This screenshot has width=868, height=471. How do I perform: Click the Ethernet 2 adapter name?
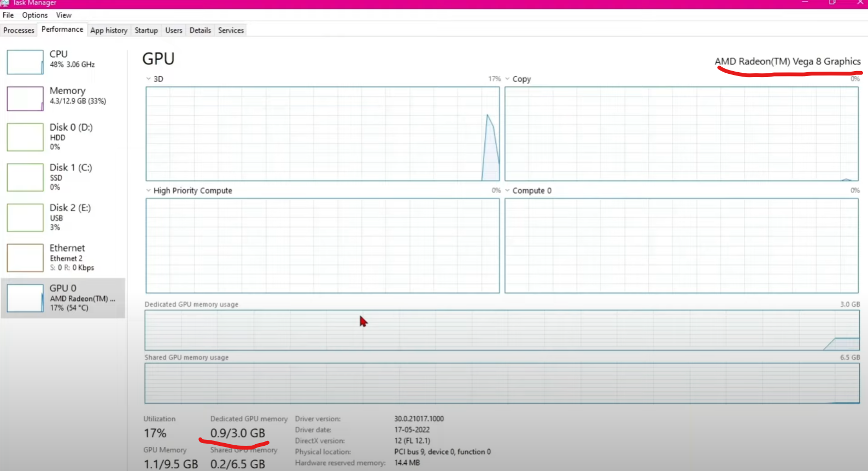[66, 259]
